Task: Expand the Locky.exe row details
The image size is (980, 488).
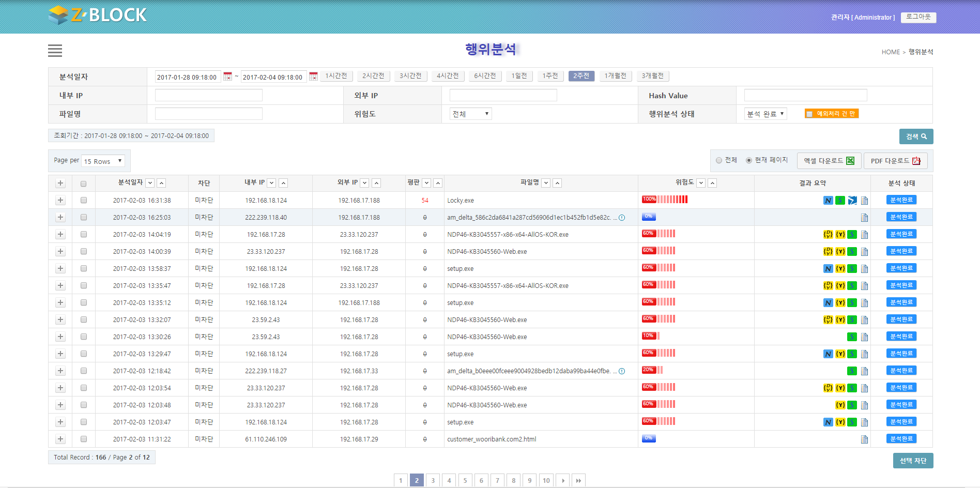Action: [60, 200]
